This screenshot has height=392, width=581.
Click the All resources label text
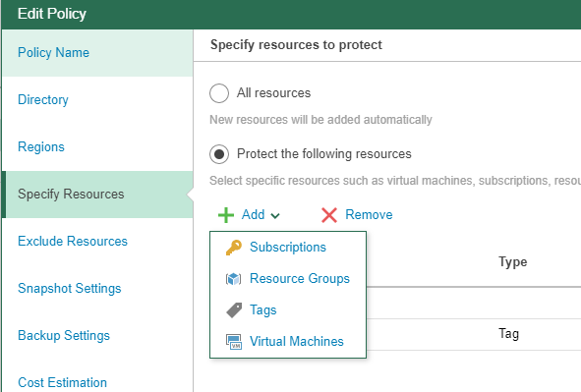pos(273,93)
